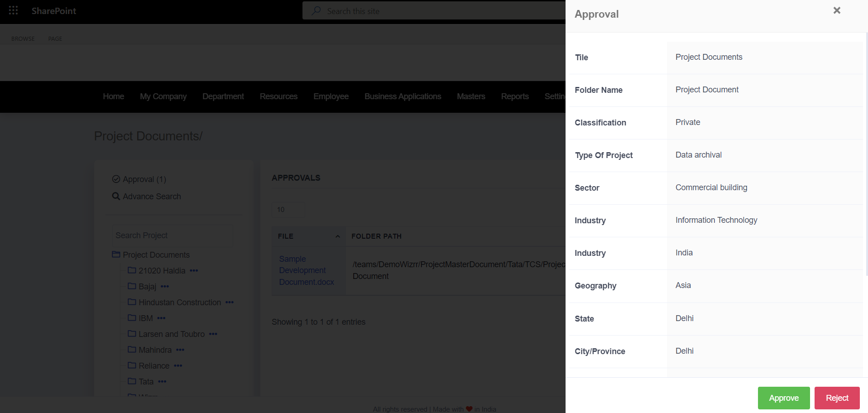This screenshot has width=868, height=413.
Task: Select Business Applications in the navigation bar
Action: point(403,96)
